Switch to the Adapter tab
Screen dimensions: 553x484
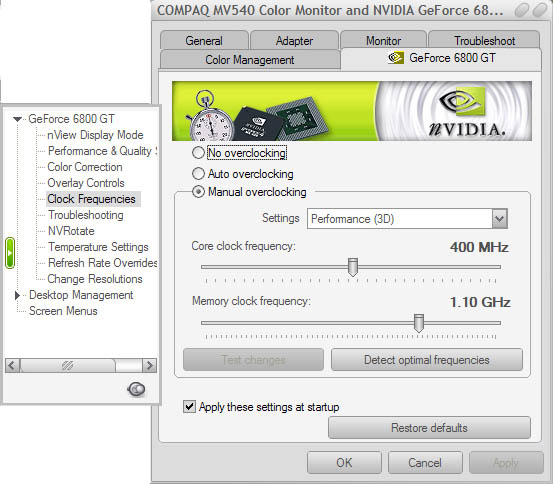click(294, 41)
